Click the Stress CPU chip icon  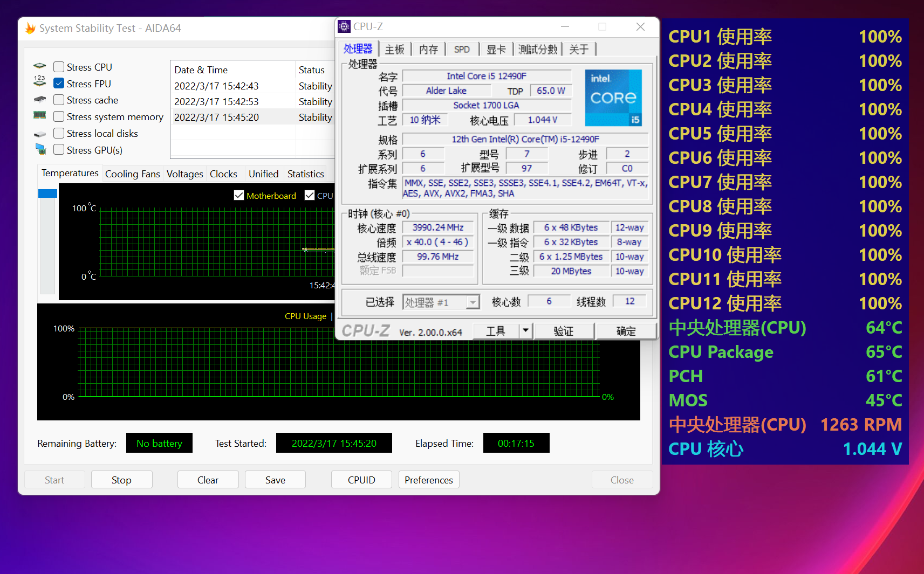(x=40, y=66)
